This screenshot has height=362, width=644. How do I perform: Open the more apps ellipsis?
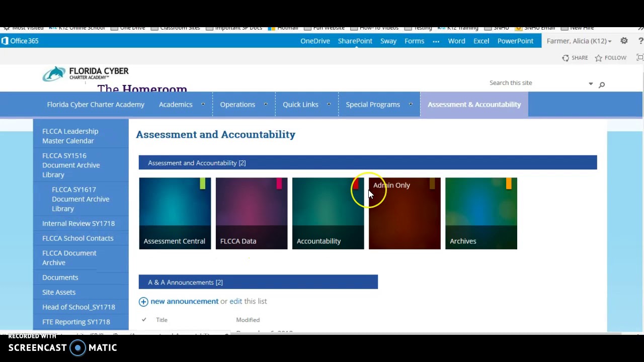click(x=436, y=41)
